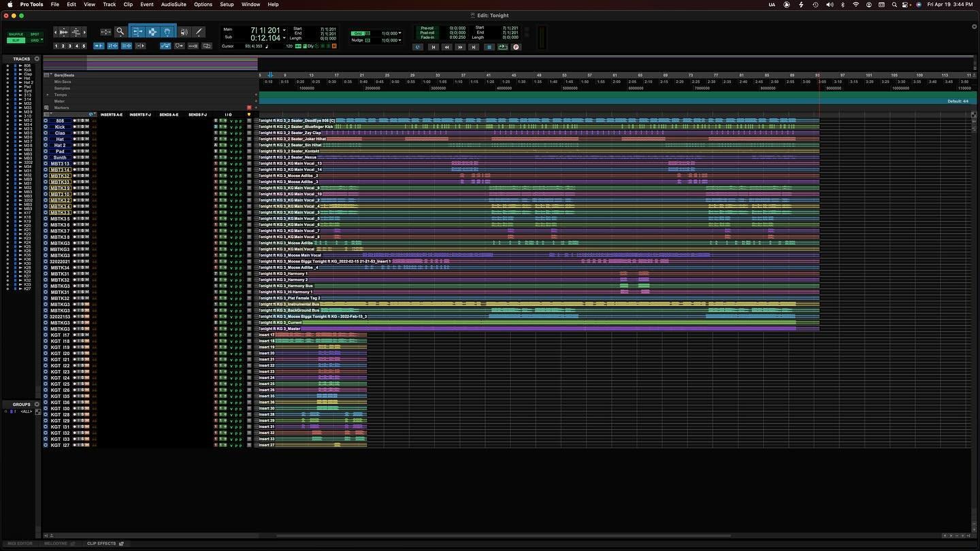Toggle visibility dot of 808 in Tracks list

tap(7, 65)
